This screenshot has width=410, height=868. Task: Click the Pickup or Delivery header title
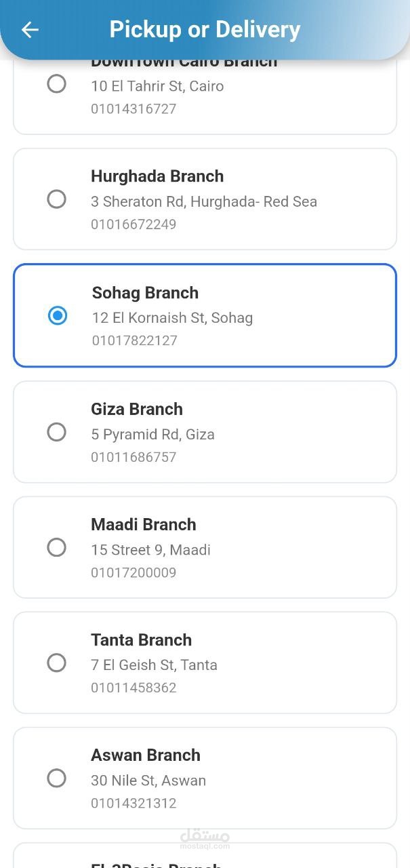click(205, 30)
